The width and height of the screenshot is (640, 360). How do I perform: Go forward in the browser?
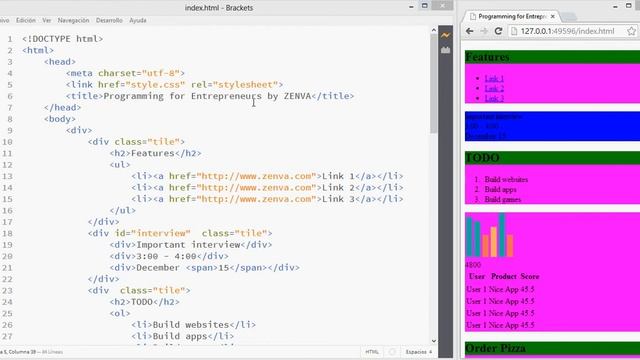point(484,31)
